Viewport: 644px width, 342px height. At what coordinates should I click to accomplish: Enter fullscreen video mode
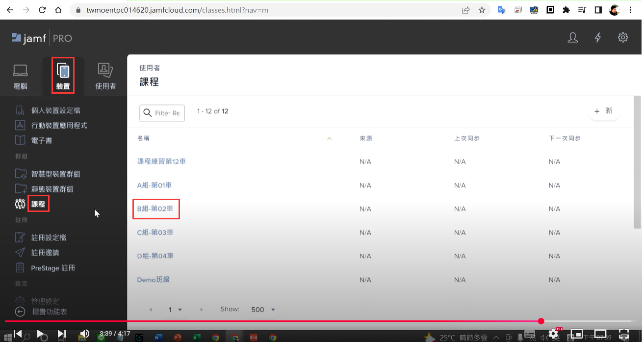coord(624,334)
